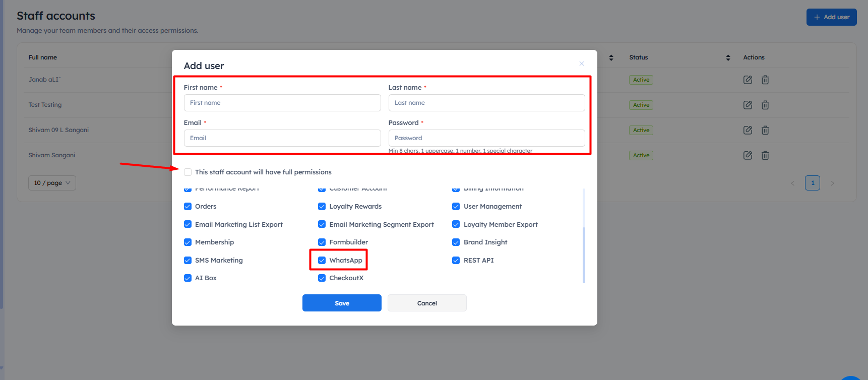Click the permissions list scrollbar
This screenshot has width=868, height=380.
584,255
